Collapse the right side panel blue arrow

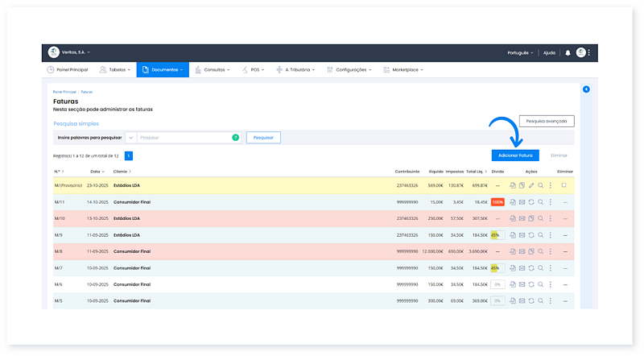pyautogui.click(x=586, y=89)
